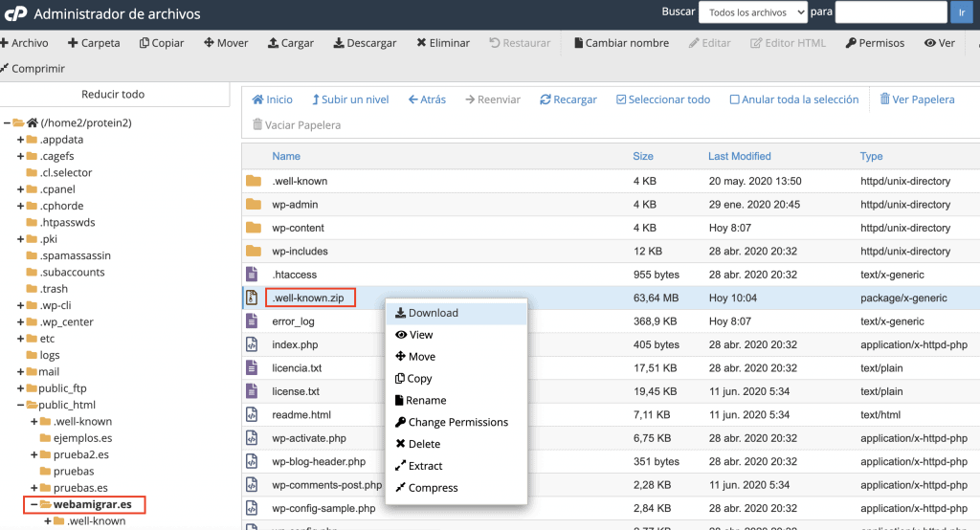Click the Descargar download toolbar icon
This screenshot has width=980, height=530.
coord(338,43)
